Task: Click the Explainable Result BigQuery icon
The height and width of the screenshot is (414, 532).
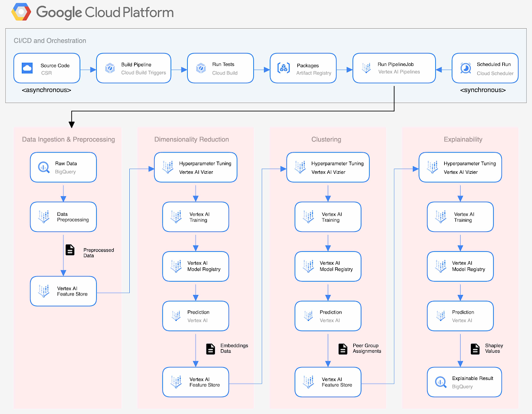Action: [x=440, y=382]
